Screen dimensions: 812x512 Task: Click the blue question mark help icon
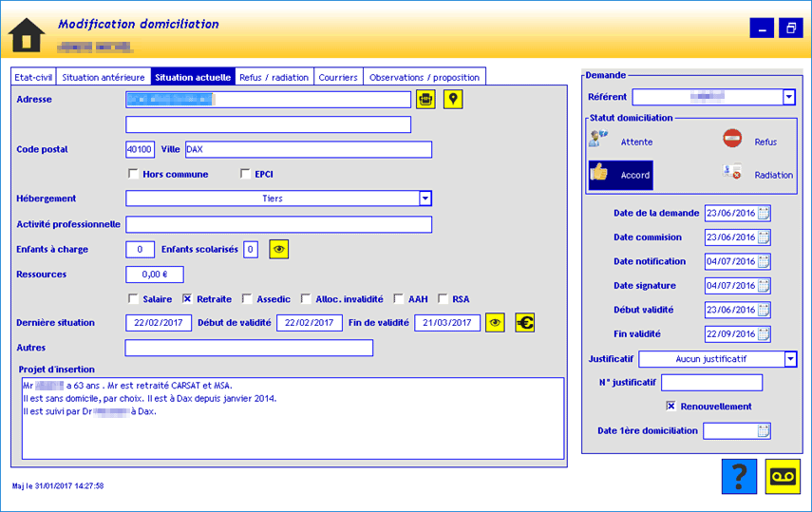[739, 476]
